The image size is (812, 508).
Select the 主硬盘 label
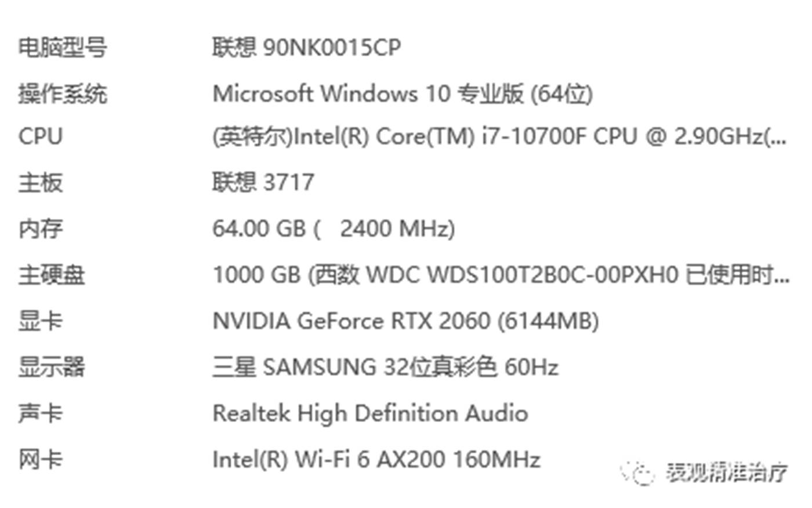52,275
